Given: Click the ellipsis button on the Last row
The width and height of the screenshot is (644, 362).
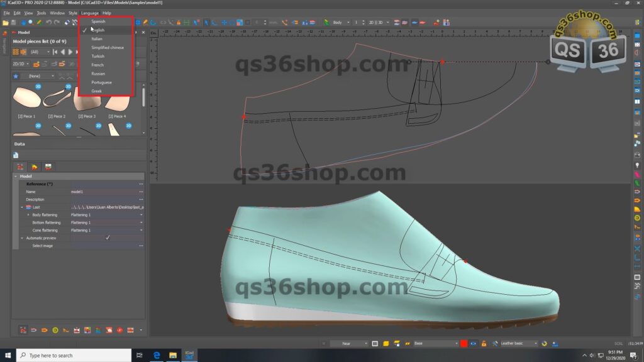Looking at the screenshot, I should point(141,207).
